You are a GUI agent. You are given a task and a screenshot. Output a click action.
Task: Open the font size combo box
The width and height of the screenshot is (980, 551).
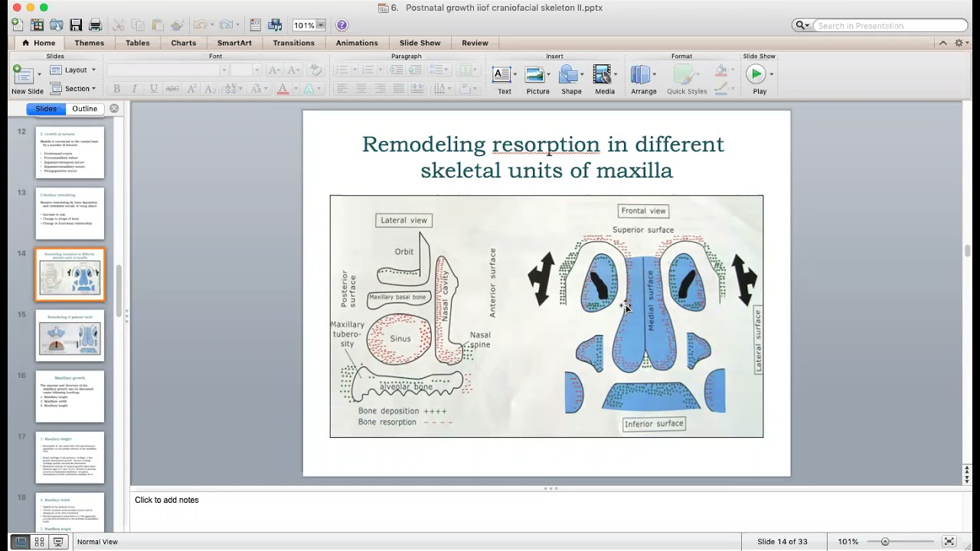click(246, 70)
